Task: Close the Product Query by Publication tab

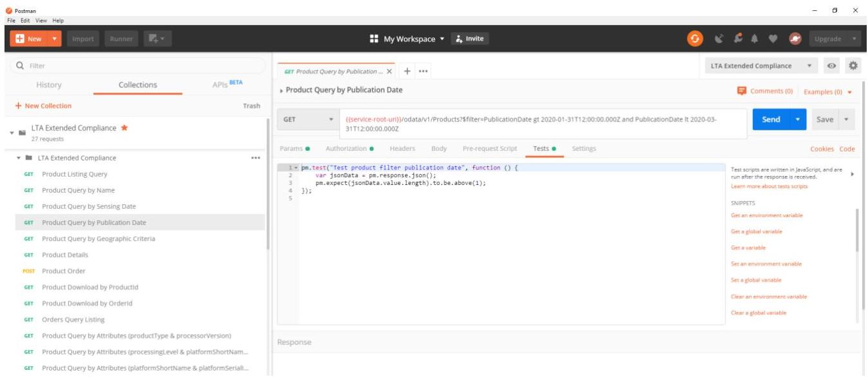Action: (390, 71)
